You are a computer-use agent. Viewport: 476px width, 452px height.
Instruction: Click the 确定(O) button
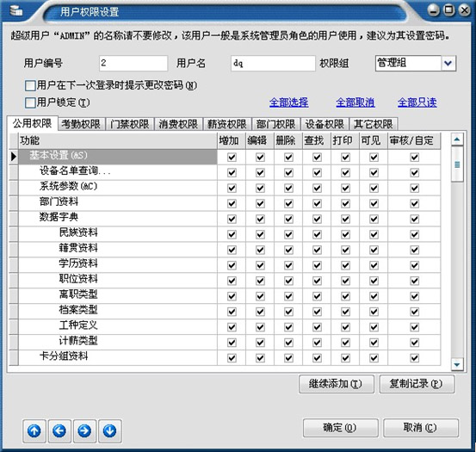coord(341,428)
